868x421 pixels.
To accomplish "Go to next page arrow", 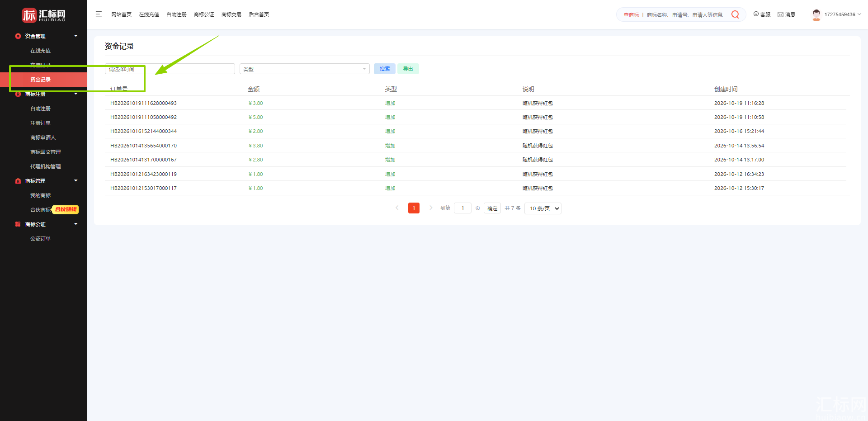I will click(x=431, y=208).
